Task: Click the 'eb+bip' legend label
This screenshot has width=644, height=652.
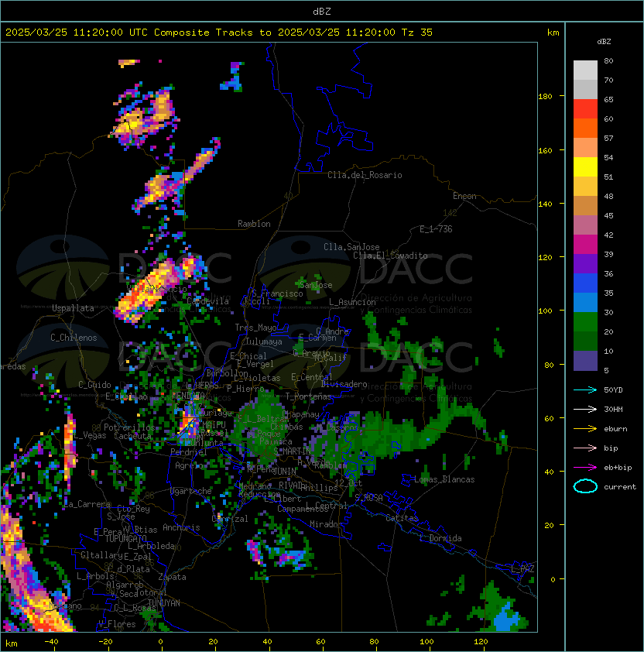Action: click(x=618, y=468)
